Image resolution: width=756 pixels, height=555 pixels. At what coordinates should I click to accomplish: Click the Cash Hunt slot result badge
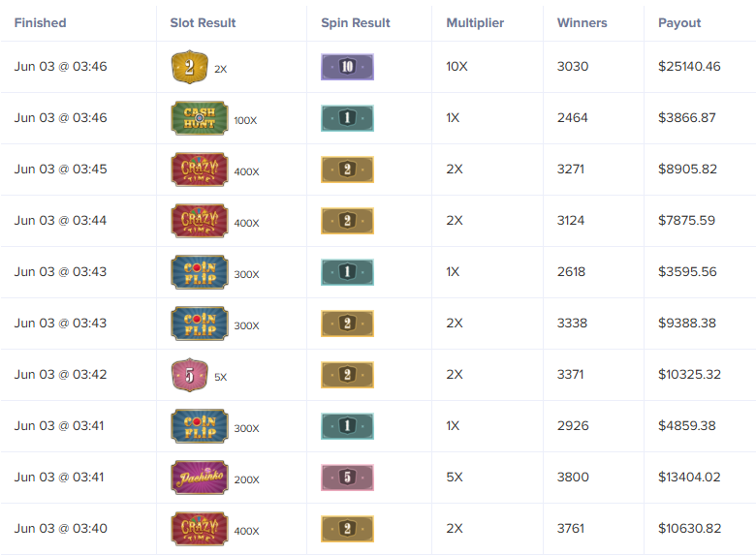199,118
